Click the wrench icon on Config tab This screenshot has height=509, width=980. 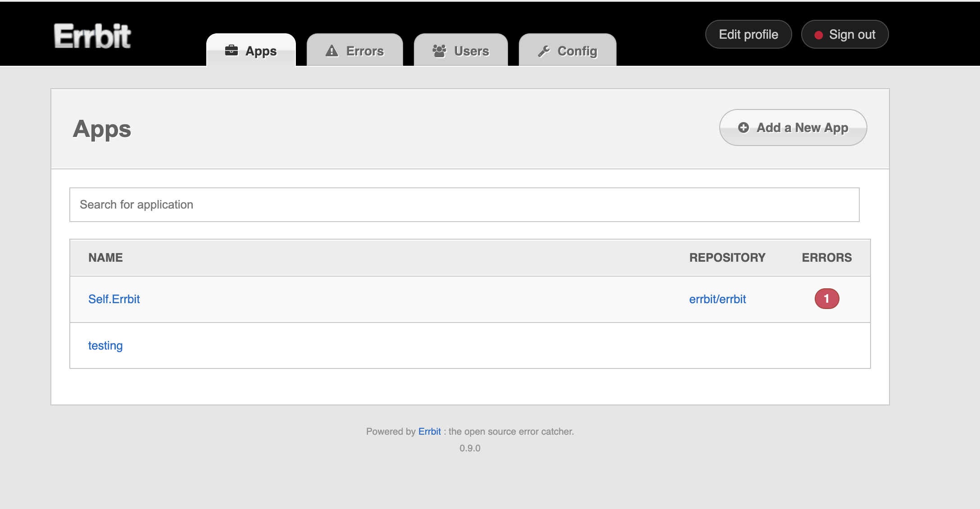544,51
